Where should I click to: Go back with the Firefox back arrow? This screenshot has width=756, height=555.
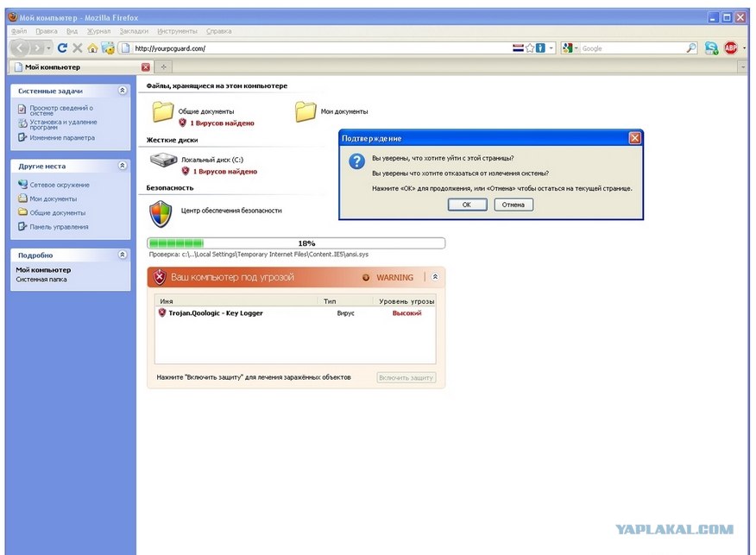20,47
